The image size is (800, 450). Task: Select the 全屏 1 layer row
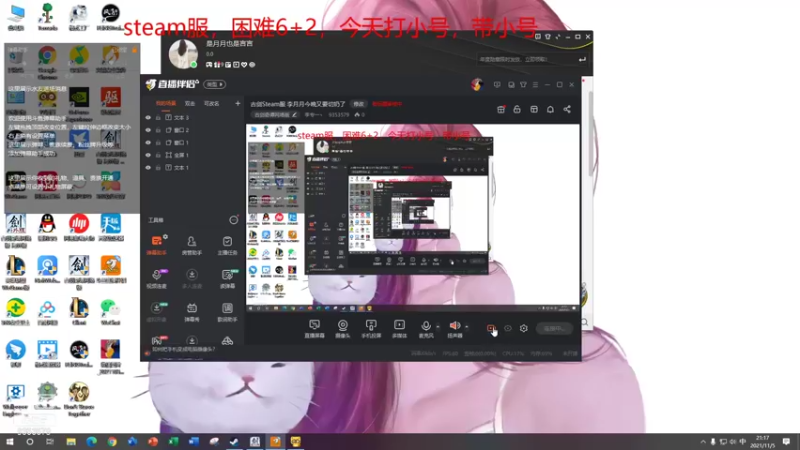[193, 155]
